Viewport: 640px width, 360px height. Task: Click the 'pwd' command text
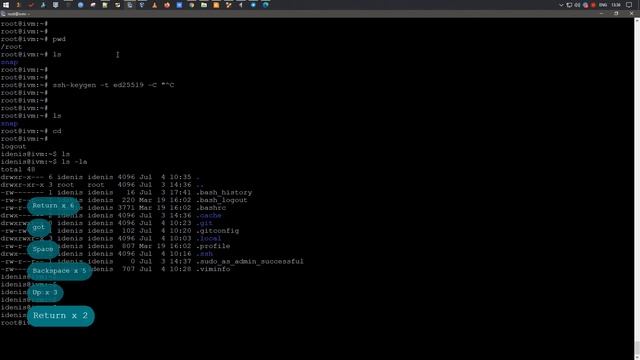click(x=59, y=39)
